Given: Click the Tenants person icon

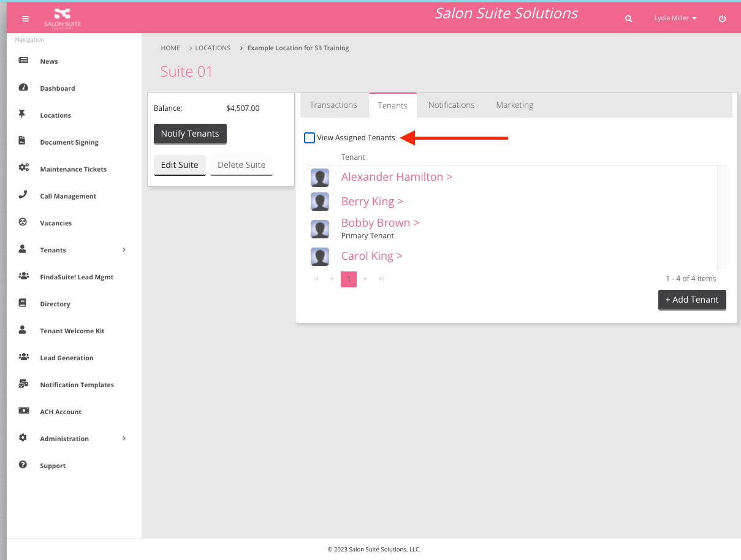Looking at the screenshot, I should pyautogui.click(x=23, y=249).
